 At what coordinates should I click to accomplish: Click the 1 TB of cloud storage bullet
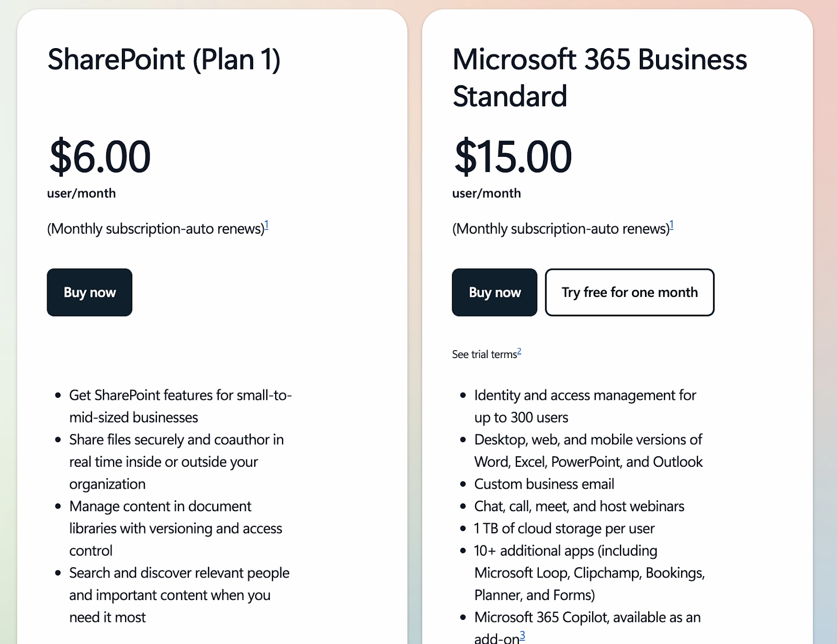tap(564, 528)
